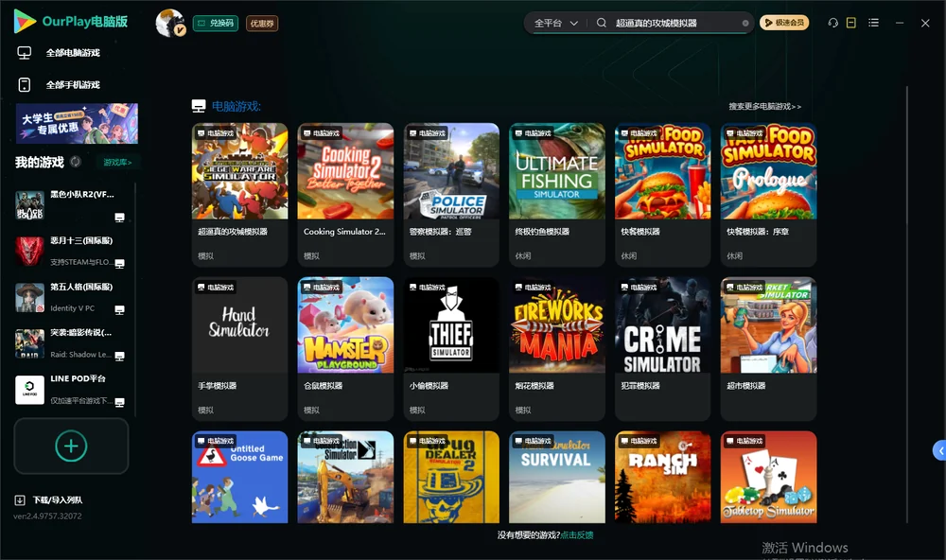The width and height of the screenshot is (946, 560).
Task: Click the yellow square icon beside the headset
Action: 851,23
